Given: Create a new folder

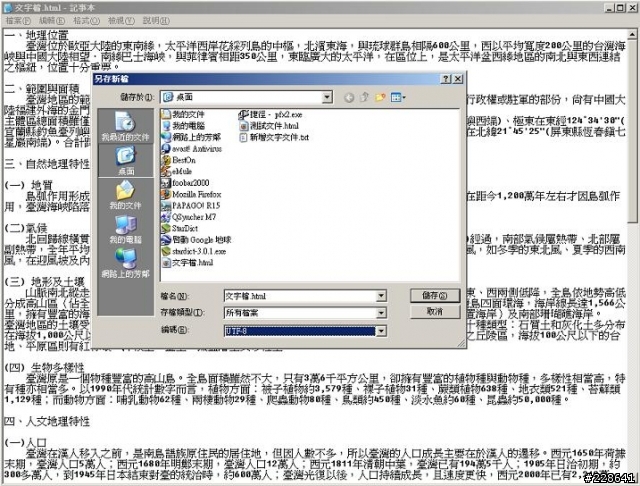Looking at the screenshot, I should click(380, 98).
